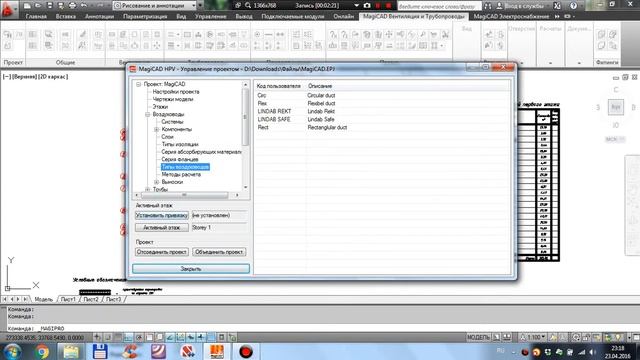Expand the Компоненты tree node
The height and width of the screenshot is (360, 640).
tap(156, 129)
